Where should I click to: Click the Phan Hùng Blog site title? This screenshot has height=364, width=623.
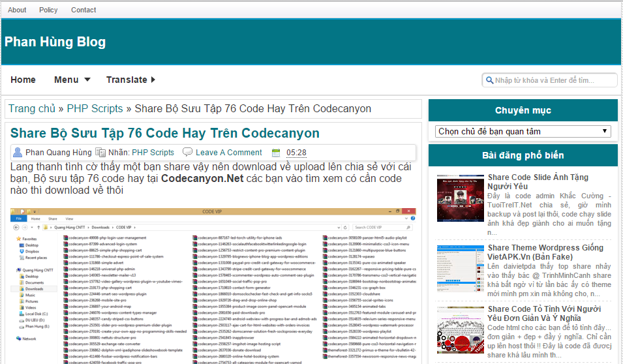(55, 42)
